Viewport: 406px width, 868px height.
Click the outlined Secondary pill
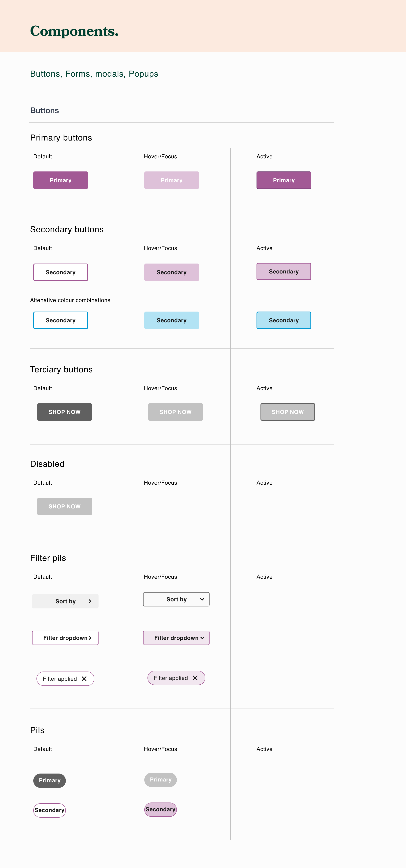(x=50, y=810)
